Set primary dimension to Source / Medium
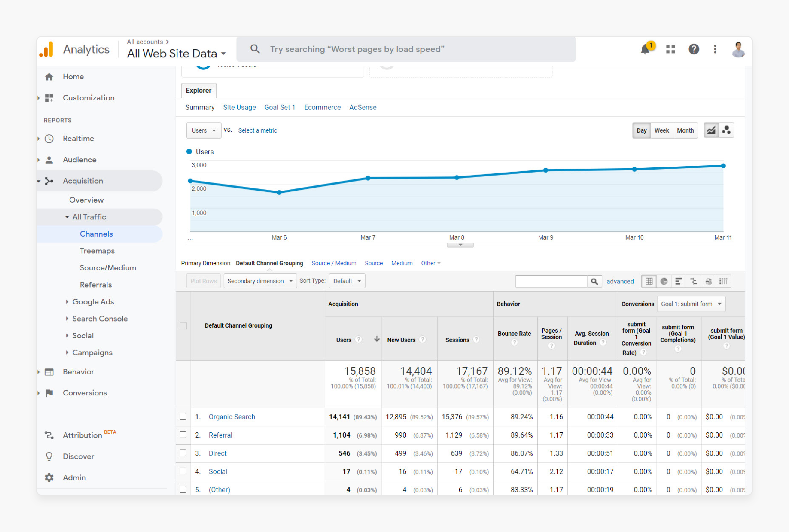This screenshot has height=532, width=789. (x=334, y=263)
